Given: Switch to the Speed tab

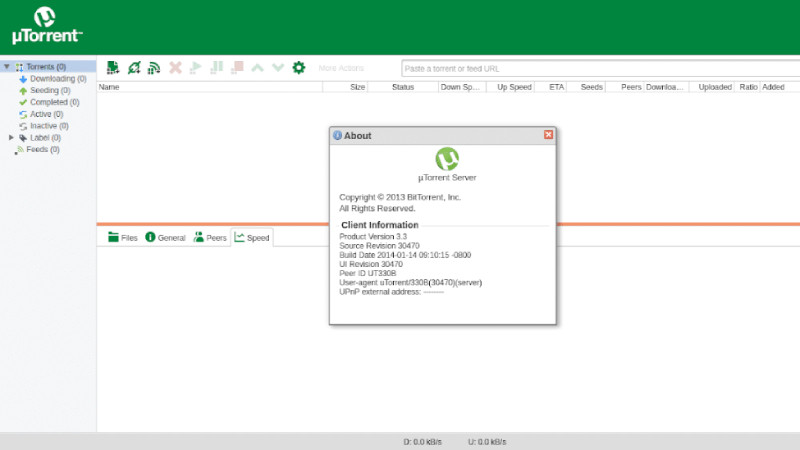Looking at the screenshot, I should coord(252,238).
